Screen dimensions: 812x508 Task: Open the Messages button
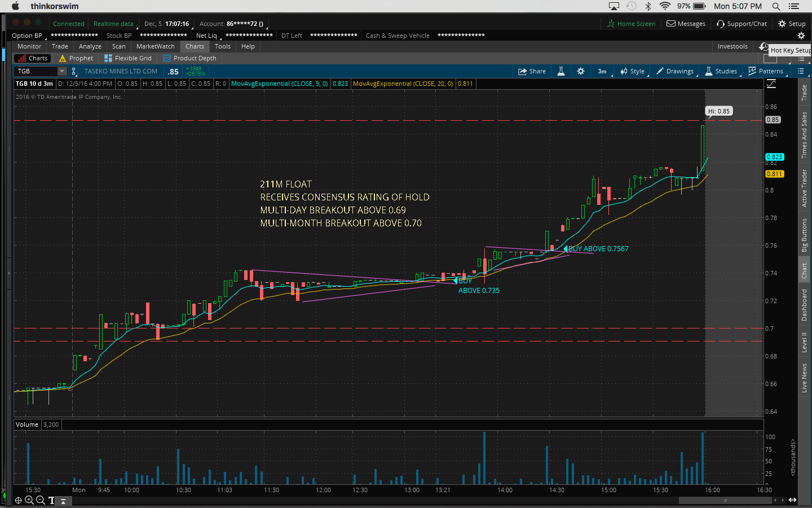[686, 24]
